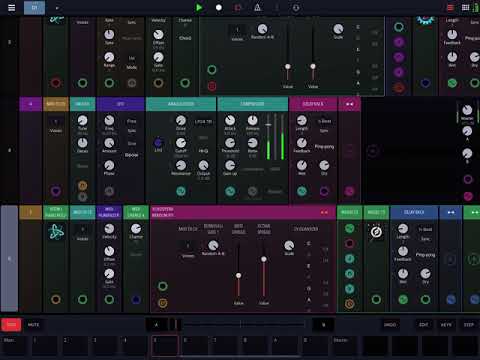This screenshot has width=480, height=360.
Task: Switch to the KEYS tab
Action: pos(446,325)
